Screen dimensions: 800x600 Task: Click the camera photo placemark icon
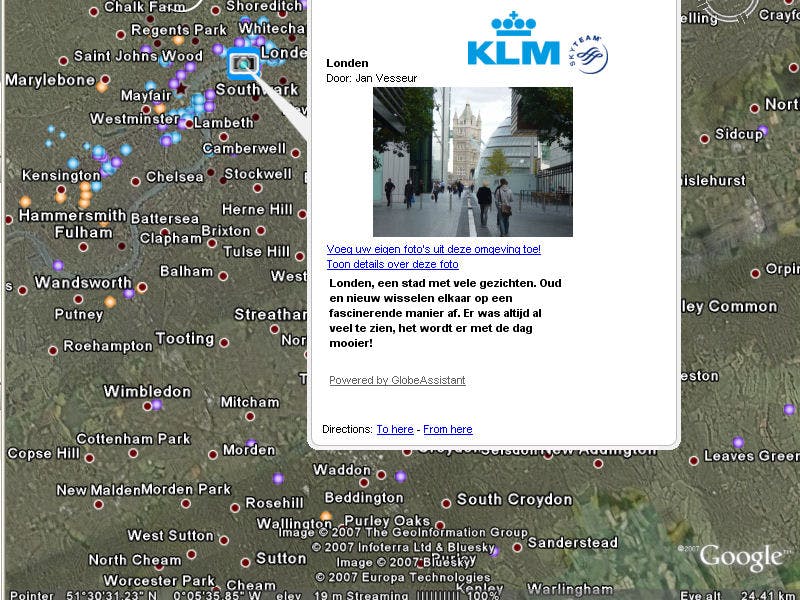coord(243,64)
